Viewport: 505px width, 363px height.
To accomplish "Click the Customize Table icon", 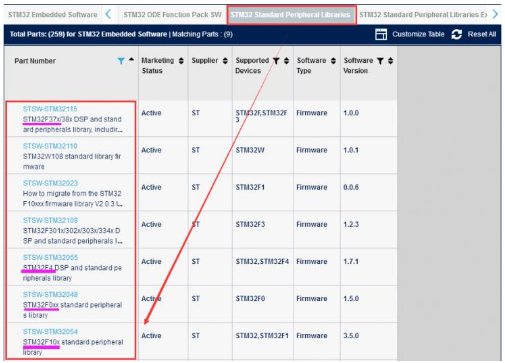I will pos(381,34).
